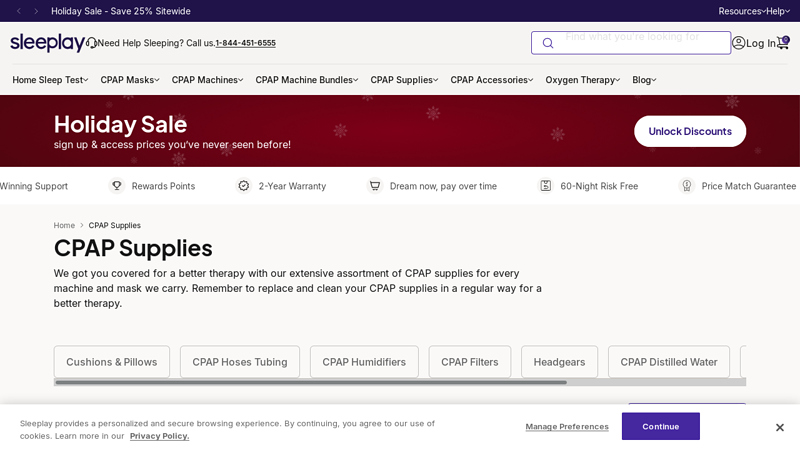Screen dimensions: 800x450
Task: Select the Cushions & Pillows category tab
Action: click(x=112, y=362)
